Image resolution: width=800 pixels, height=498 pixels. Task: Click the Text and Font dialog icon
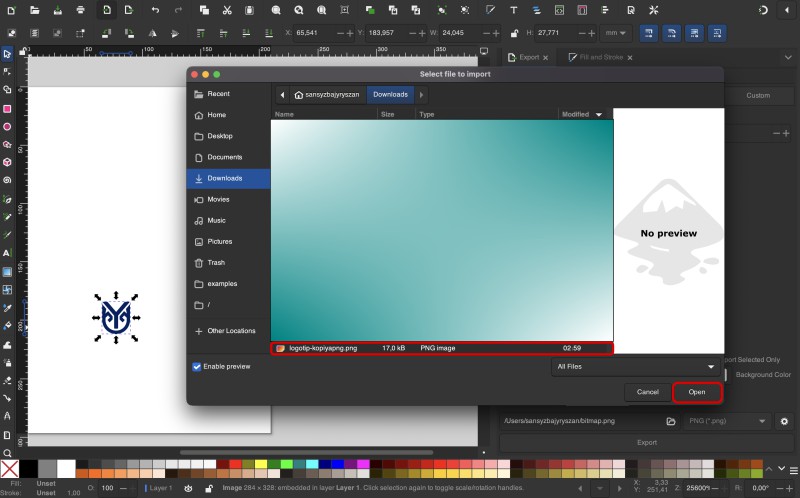coord(513,10)
